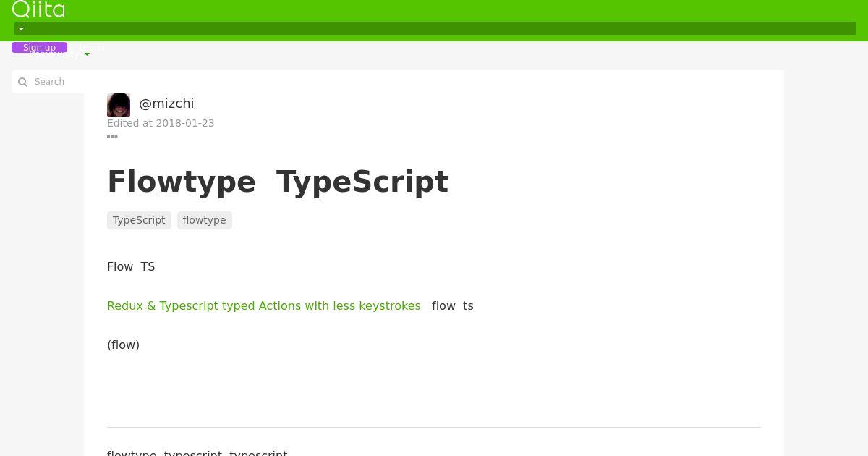The width and height of the screenshot is (868, 456).
Task: Follow the Redux & Typescript typed Actions link
Action: (x=264, y=306)
